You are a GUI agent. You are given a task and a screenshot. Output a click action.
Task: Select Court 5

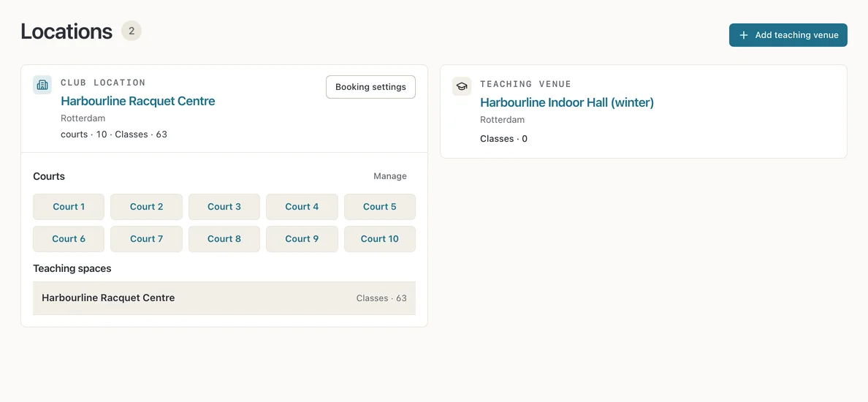tap(380, 207)
